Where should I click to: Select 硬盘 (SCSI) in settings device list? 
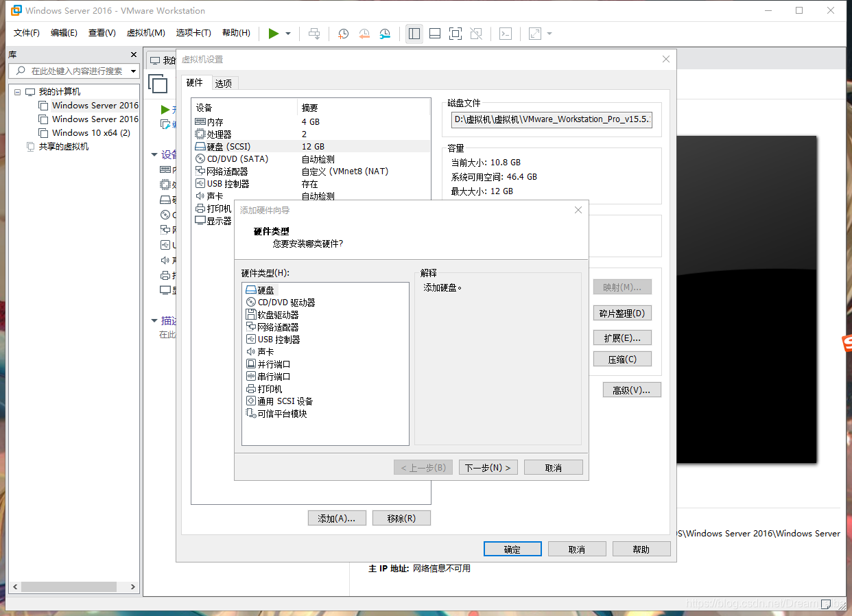(312, 147)
